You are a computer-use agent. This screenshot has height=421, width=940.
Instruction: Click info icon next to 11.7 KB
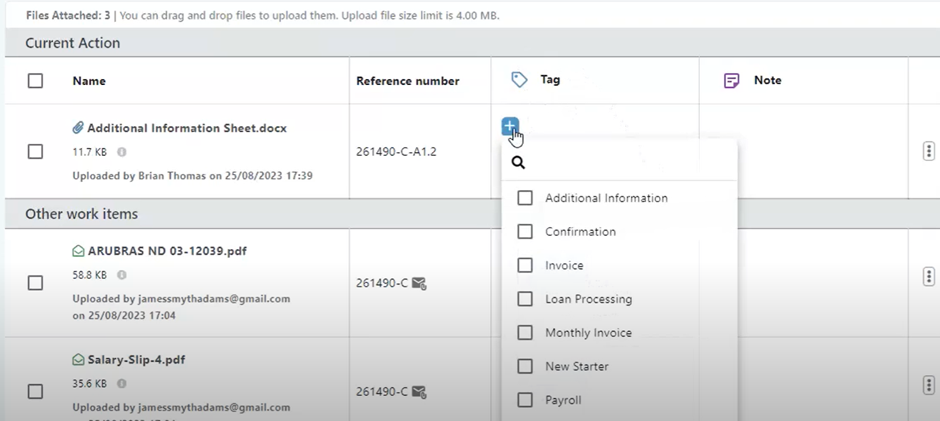[x=122, y=152]
